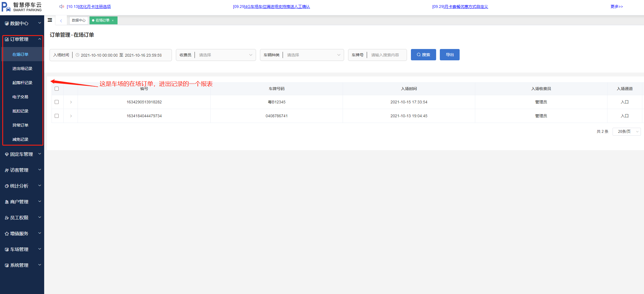Click the 商户管理 merchant icon

coord(7,202)
